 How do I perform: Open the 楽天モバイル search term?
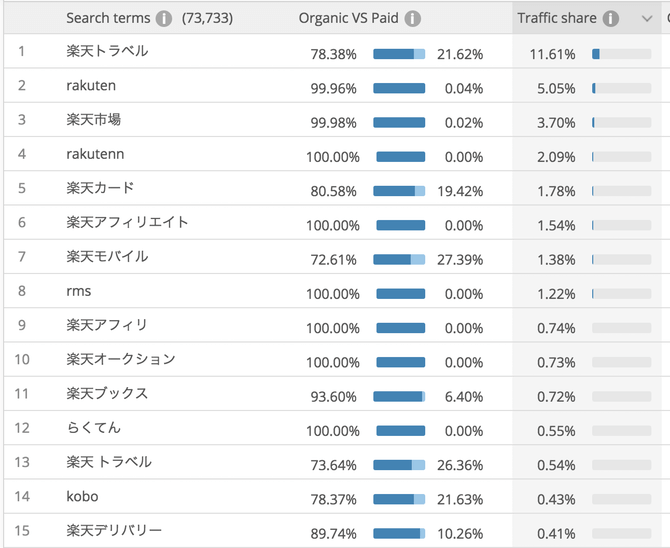click(x=107, y=258)
